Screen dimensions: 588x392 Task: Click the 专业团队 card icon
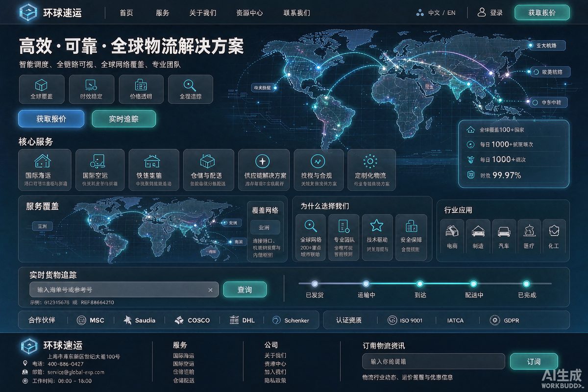coord(344,226)
